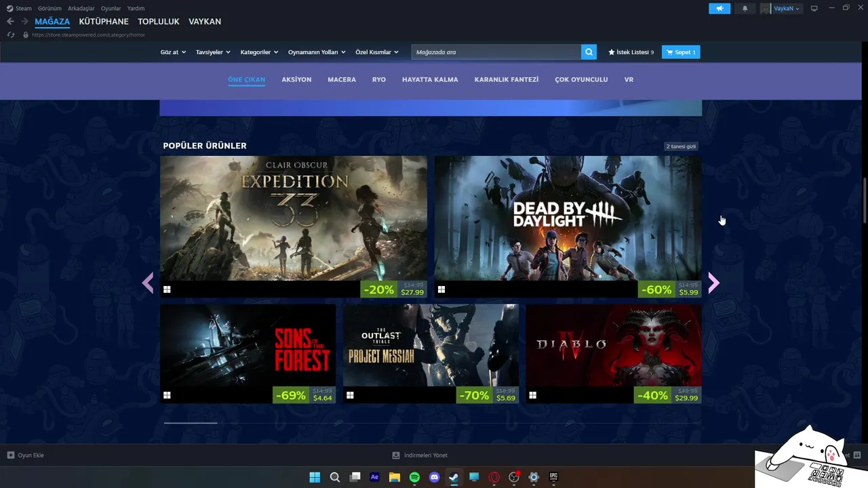Click the store URL address text
The width and height of the screenshot is (868, 488).
88,35
